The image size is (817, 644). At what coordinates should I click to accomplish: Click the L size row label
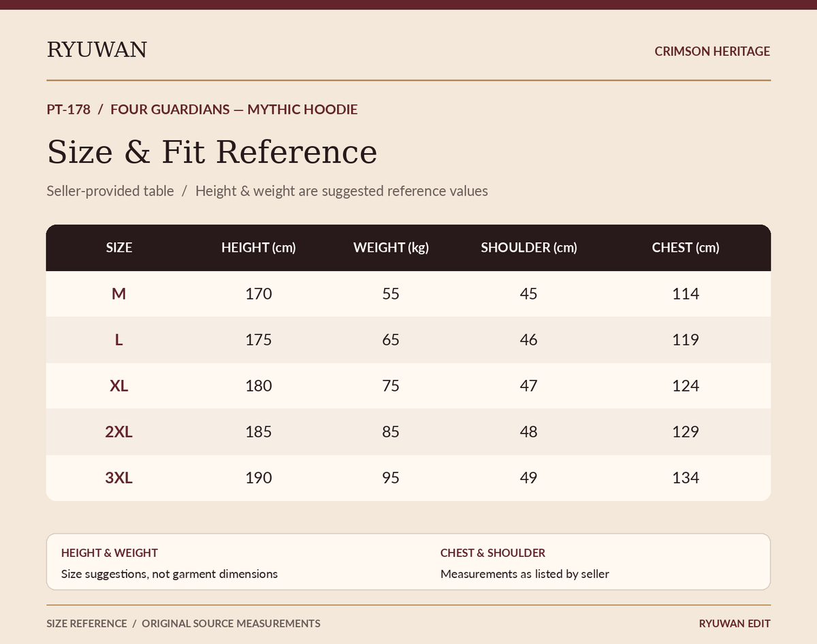click(119, 340)
